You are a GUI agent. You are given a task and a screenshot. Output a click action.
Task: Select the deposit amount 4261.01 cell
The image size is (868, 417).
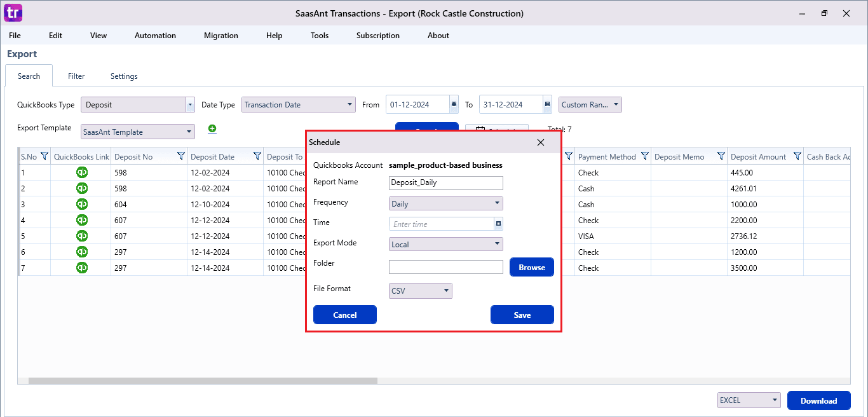[x=765, y=189]
